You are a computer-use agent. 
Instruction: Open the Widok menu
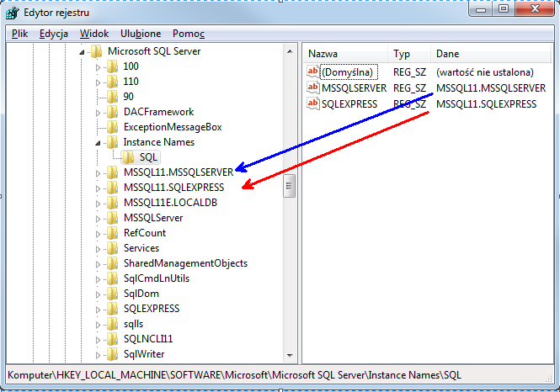click(94, 34)
